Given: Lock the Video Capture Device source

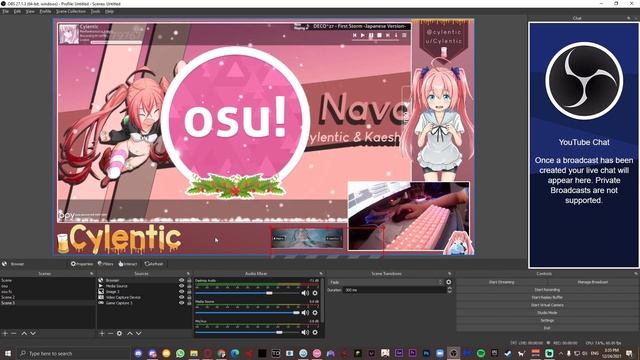Looking at the screenshot, I should click(x=189, y=297).
